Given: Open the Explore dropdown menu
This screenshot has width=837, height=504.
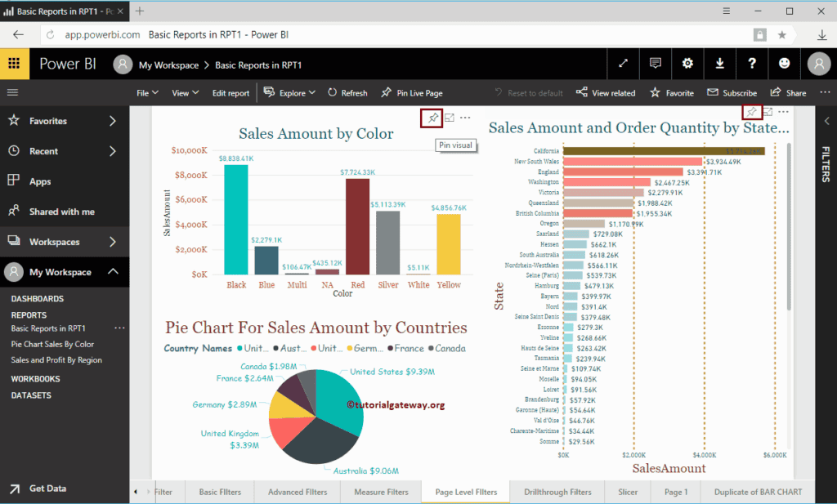Looking at the screenshot, I should (289, 92).
